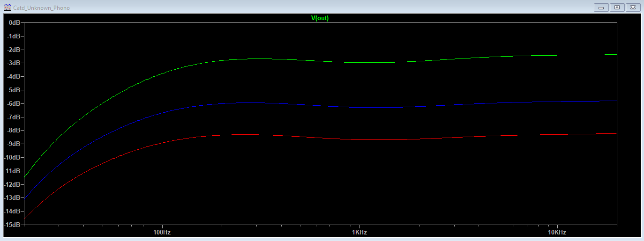
Task: Click the 0dB vertical axis label
Action: click(15, 22)
